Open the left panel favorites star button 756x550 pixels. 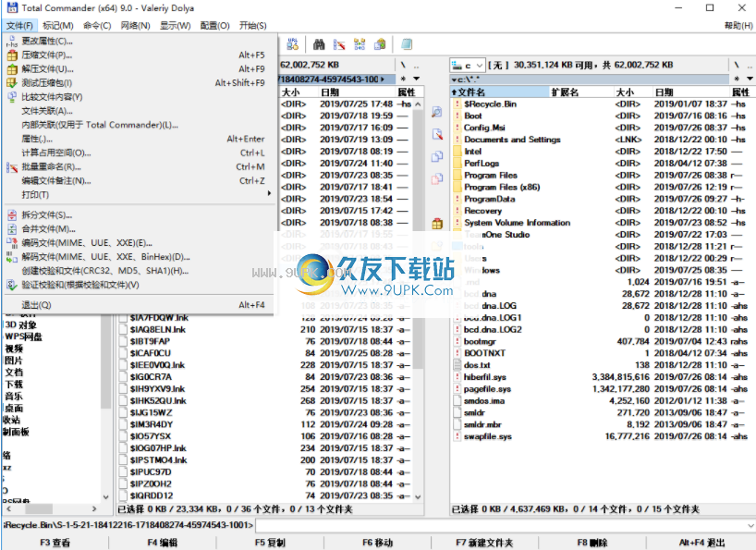(403, 79)
